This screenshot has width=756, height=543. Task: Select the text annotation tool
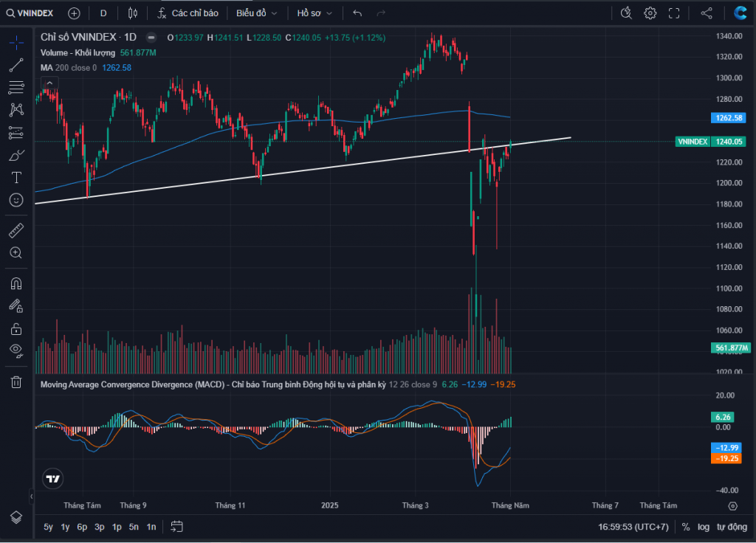tap(16, 178)
